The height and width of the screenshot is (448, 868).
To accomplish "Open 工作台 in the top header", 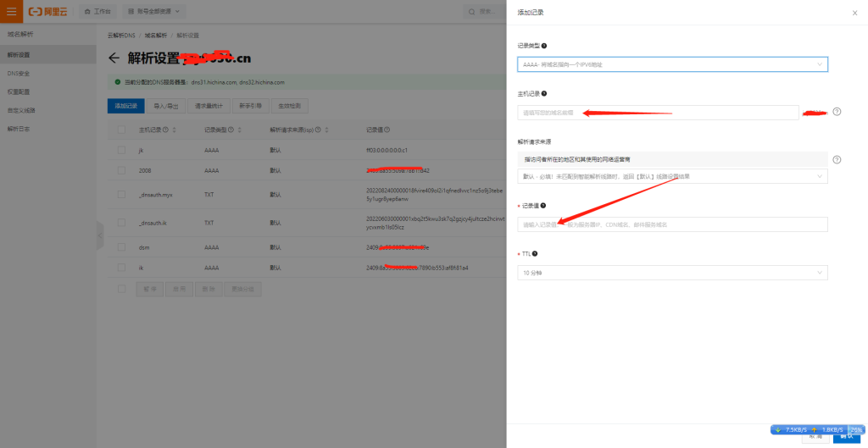I will click(x=97, y=12).
